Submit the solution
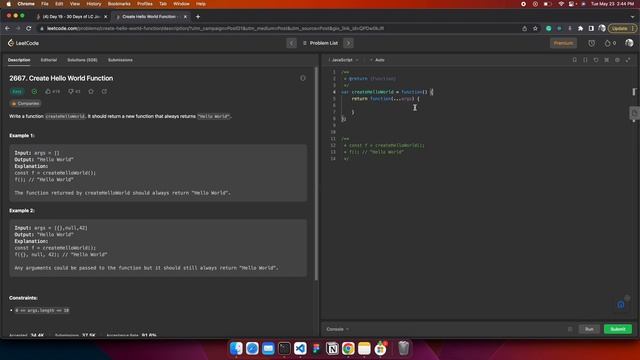640x360 pixels. tap(618, 329)
